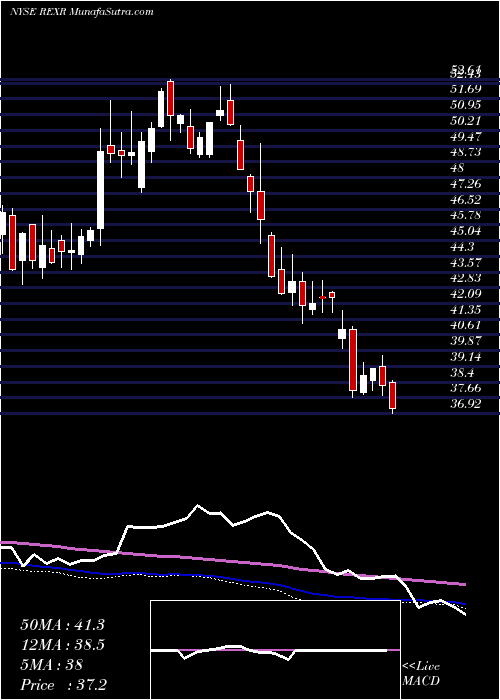Select the 40.61 price level label
The height and width of the screenshot is (700, 500).
point(465,325)
